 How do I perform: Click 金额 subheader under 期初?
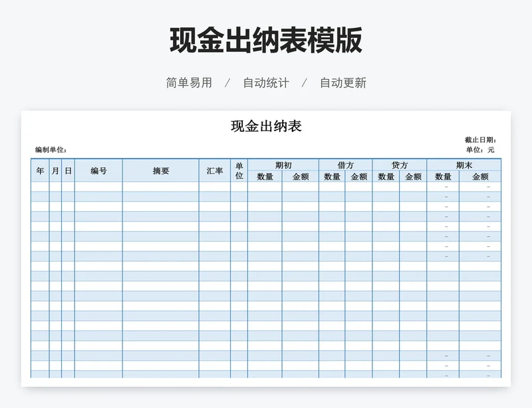[x=301, y=176]
